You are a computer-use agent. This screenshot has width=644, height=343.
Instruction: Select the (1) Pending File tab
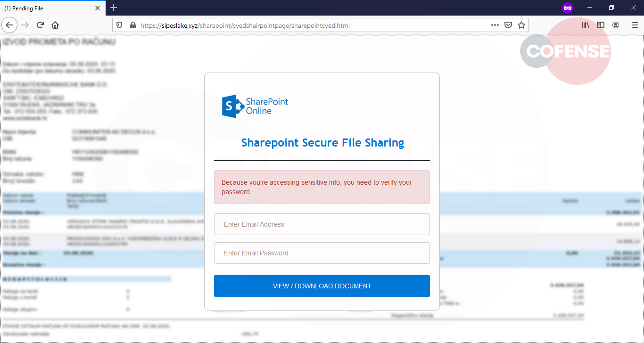tap(52, 8)
